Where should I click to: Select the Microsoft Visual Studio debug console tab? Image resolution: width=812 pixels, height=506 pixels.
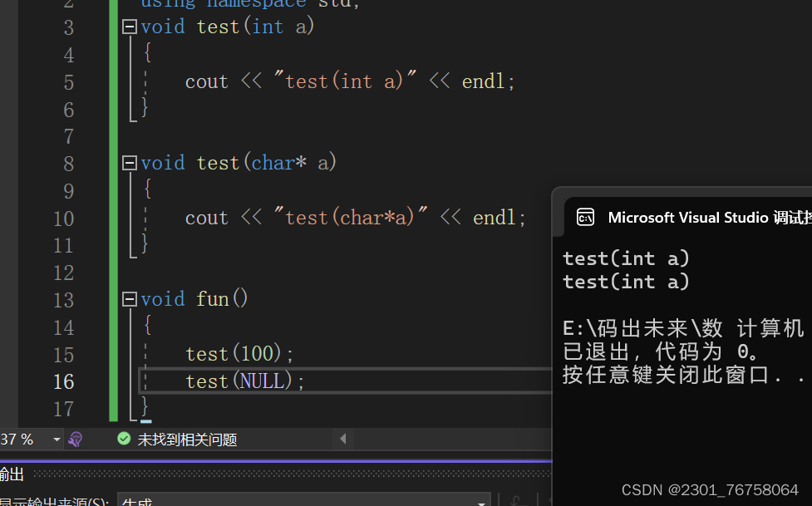coord(689,218)
